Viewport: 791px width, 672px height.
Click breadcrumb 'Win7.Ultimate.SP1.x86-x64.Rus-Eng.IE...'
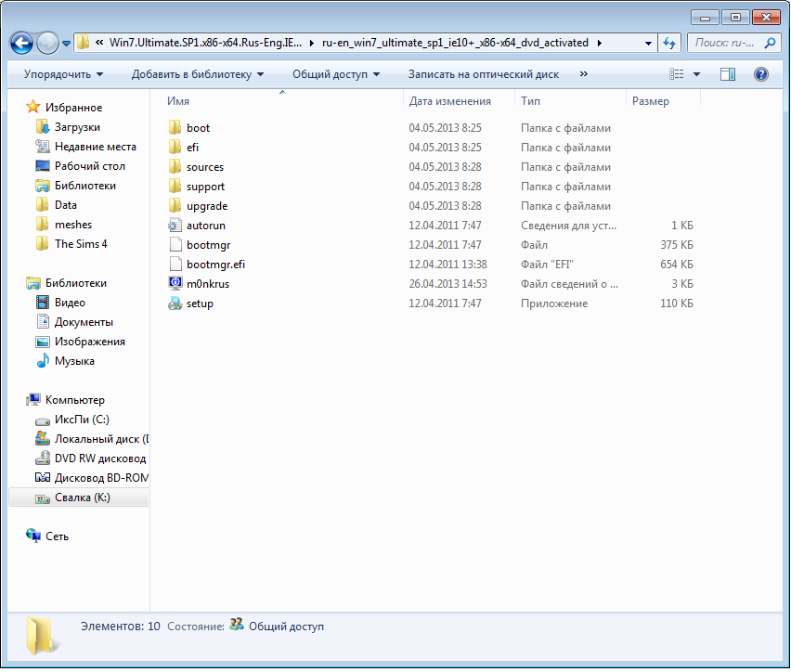click(205, 43)
